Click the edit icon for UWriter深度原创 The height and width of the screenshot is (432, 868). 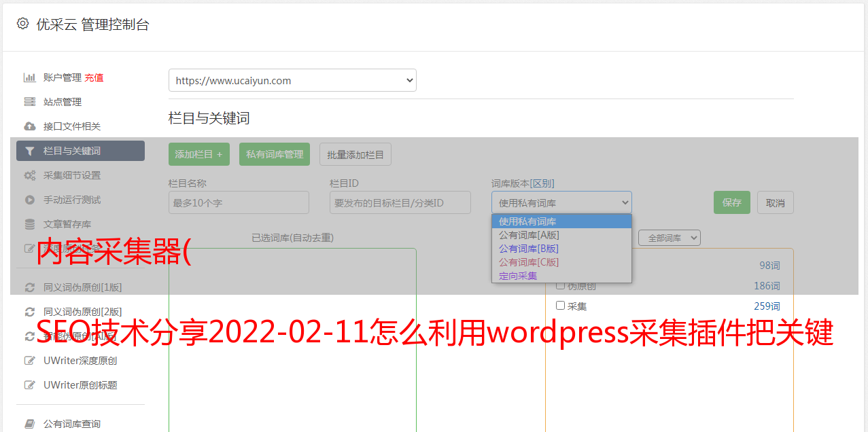point(29,361)
